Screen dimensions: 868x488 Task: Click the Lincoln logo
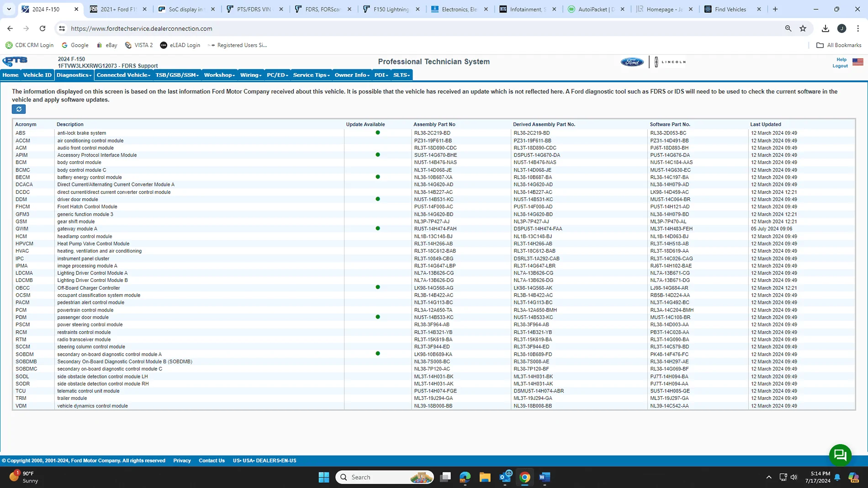[x=670, y=62]
